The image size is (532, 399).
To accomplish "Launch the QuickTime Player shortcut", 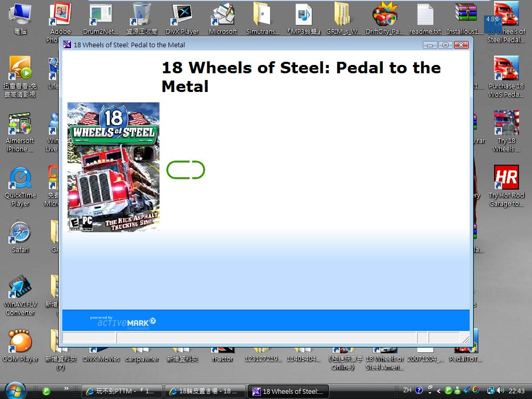I will pos(20,180).
